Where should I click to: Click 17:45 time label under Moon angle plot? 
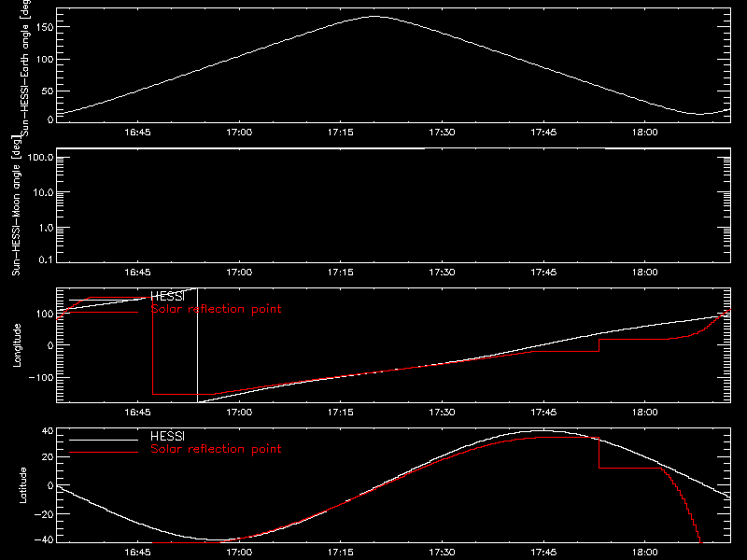point(543,273)
